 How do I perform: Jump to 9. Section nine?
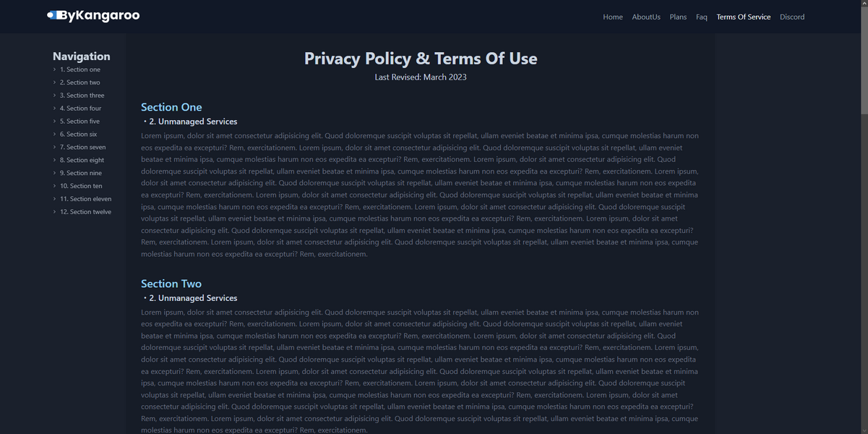click(x=81, y=173)
